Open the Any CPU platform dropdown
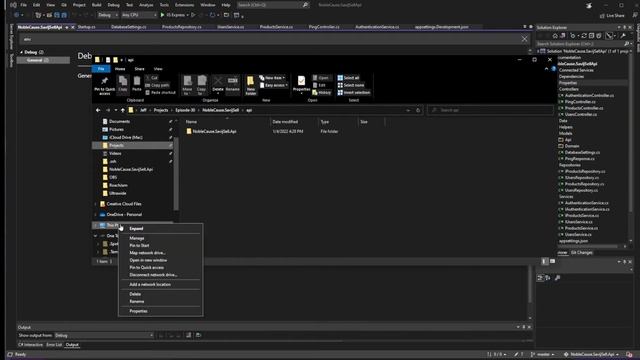 pyautogui.click(x=139, y=15)
